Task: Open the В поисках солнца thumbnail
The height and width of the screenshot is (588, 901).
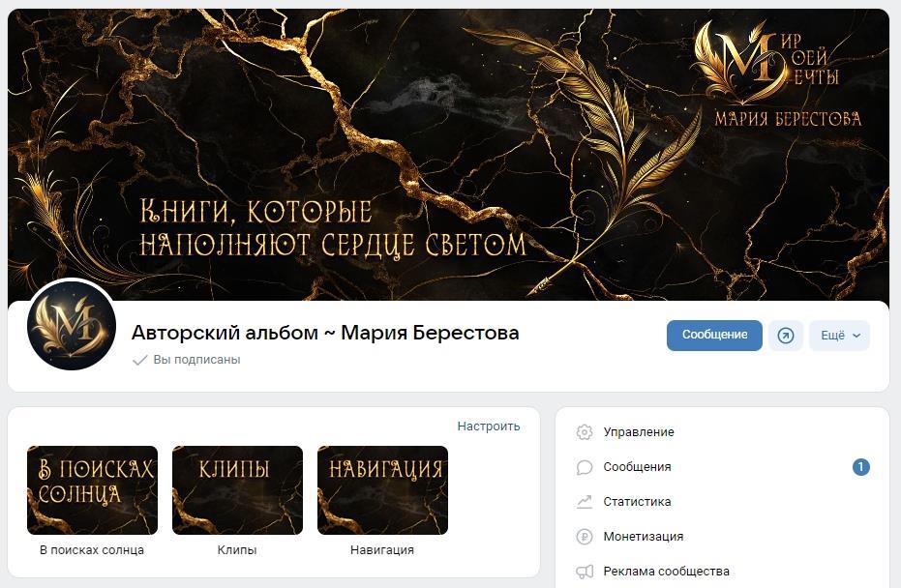Action: (x=92, y=490)
